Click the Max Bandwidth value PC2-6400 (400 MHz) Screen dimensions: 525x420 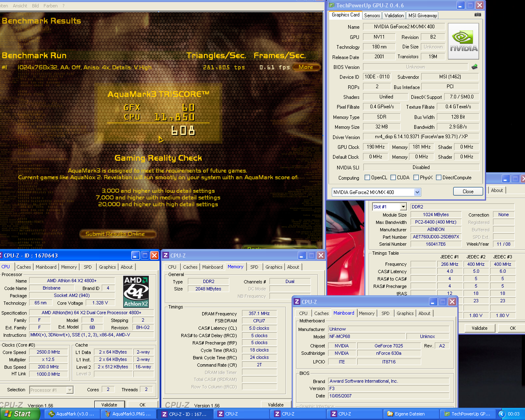pyautogui.click(x=436, y=222)
